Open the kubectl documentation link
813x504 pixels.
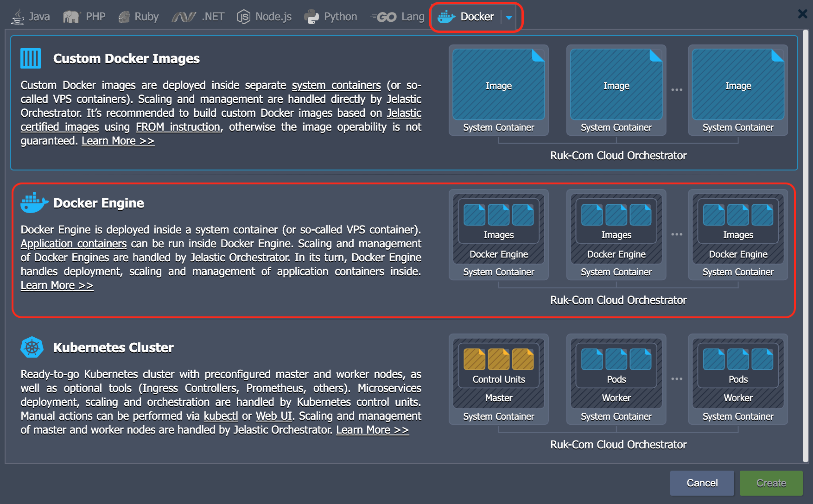(221, 416)
